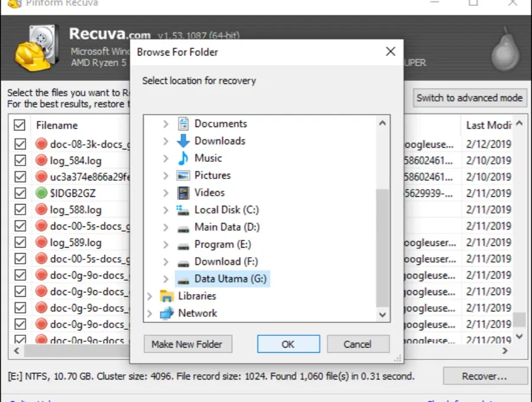Select the Downloads folder
The image size is (532, 402).
tap(220, 141)
